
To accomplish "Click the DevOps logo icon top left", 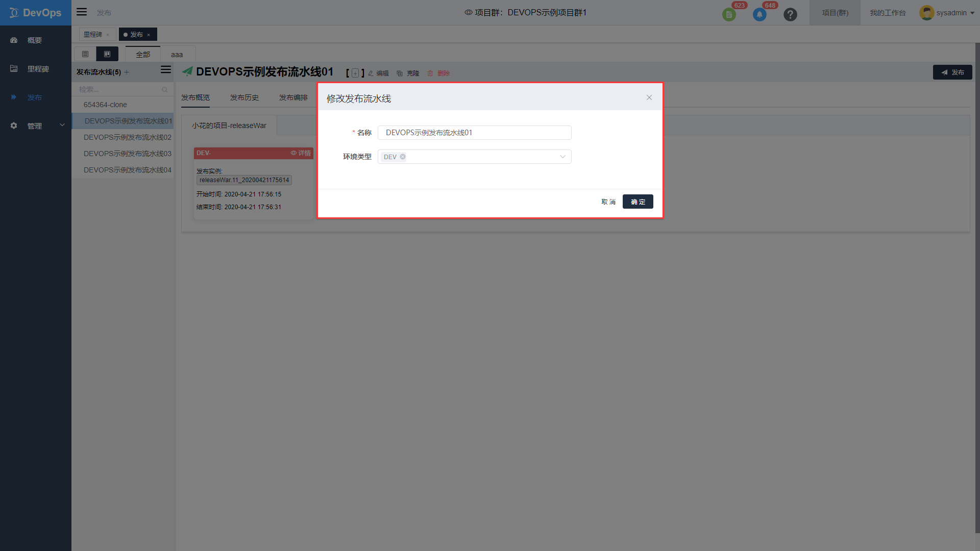I will (13, 12).
